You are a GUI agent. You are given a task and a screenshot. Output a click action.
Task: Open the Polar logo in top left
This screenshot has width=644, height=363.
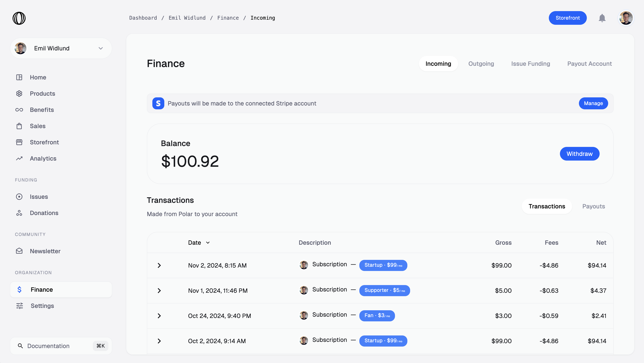click(x=19, y=18)
